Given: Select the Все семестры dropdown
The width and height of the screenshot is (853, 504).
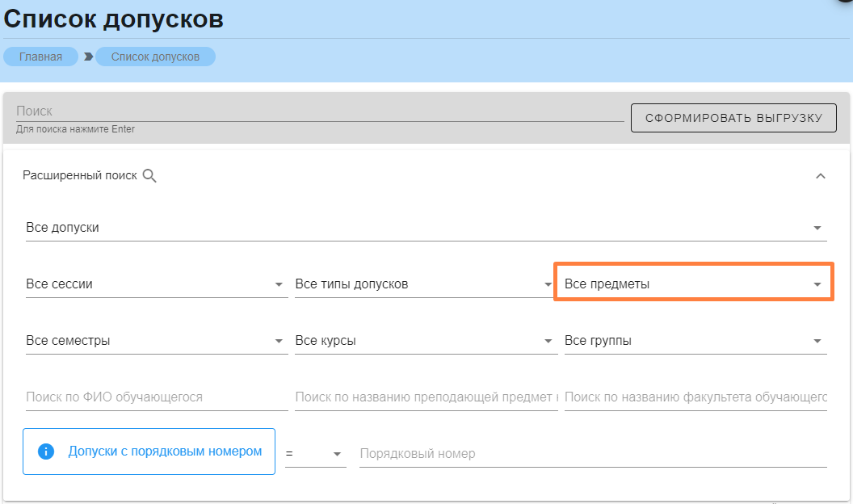Looking at the screenshot, I should 156,341.
